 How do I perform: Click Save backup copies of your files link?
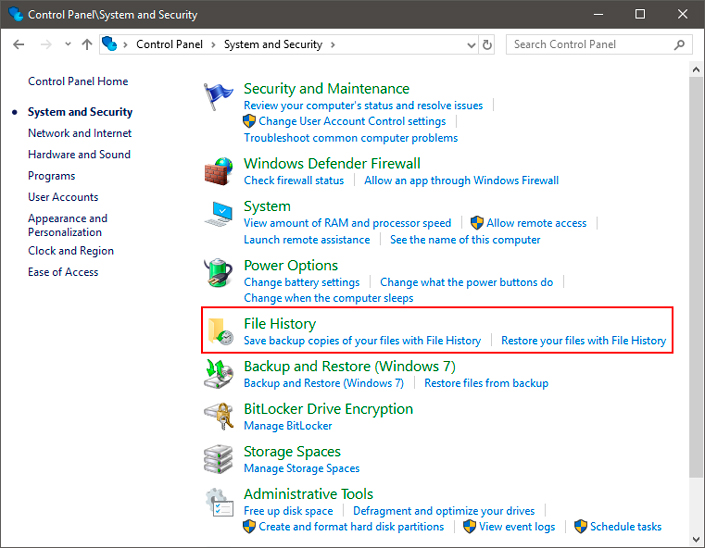coord(362,341)
